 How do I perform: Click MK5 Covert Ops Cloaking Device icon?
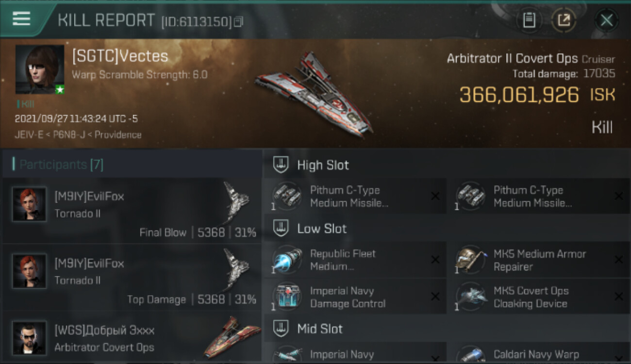point(471,297)
